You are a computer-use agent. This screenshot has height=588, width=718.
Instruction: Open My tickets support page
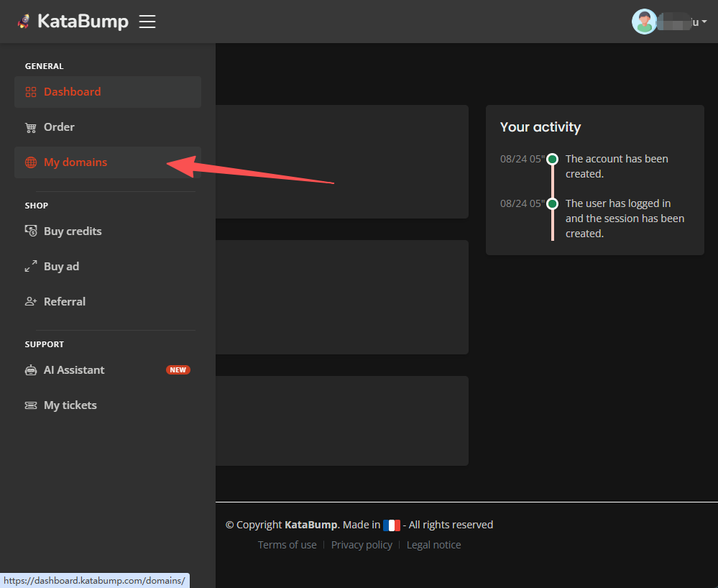(x=108, y=405)
